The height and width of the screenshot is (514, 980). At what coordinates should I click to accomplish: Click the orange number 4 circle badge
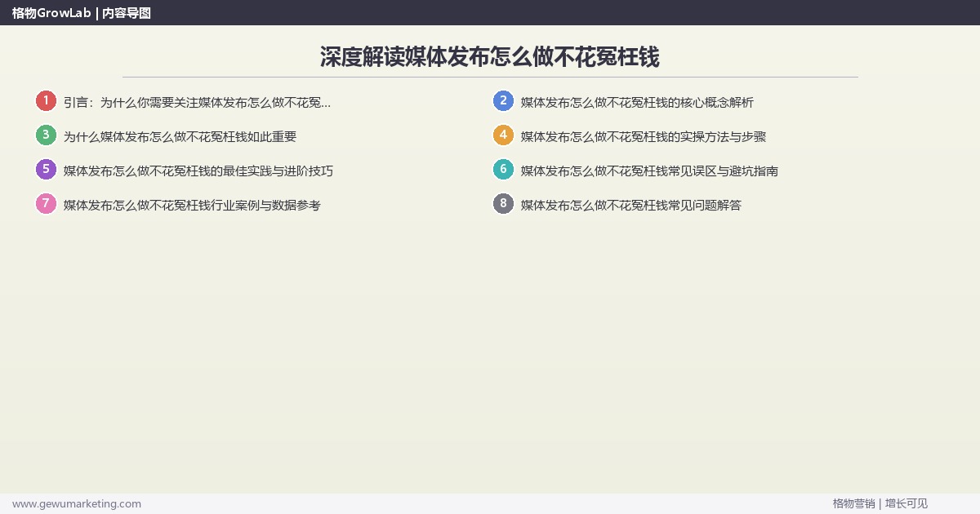pos(503,135)
